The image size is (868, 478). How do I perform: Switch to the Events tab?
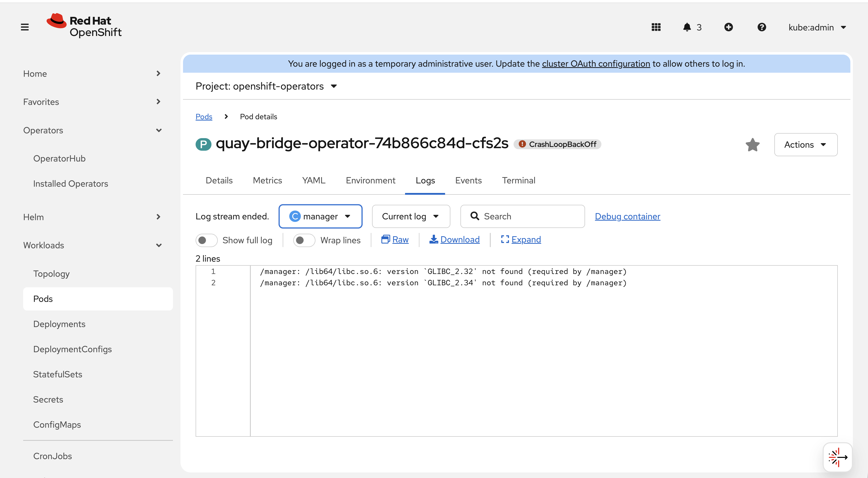(x=468, y=181)
